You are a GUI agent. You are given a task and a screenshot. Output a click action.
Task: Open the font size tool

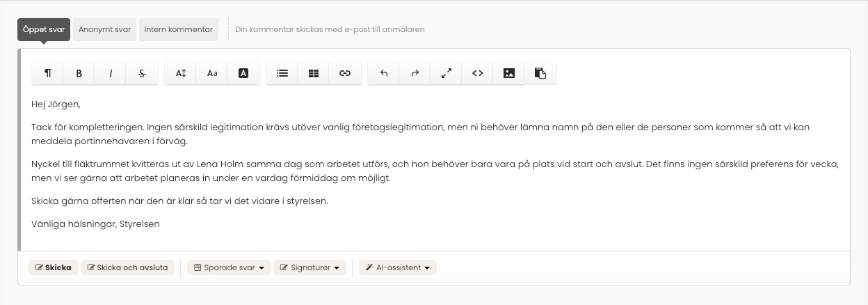coord(212,73)
